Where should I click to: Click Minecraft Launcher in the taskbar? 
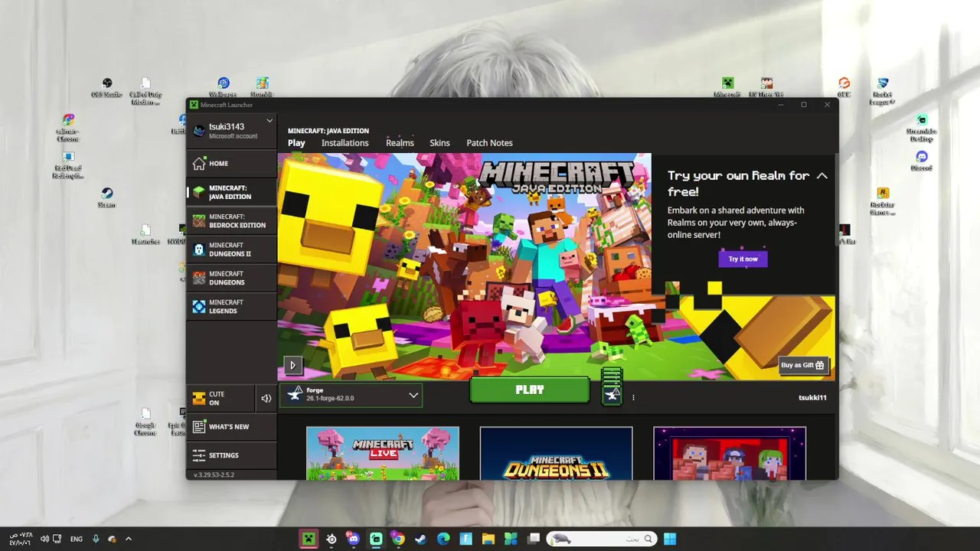[x=309, y=539]
